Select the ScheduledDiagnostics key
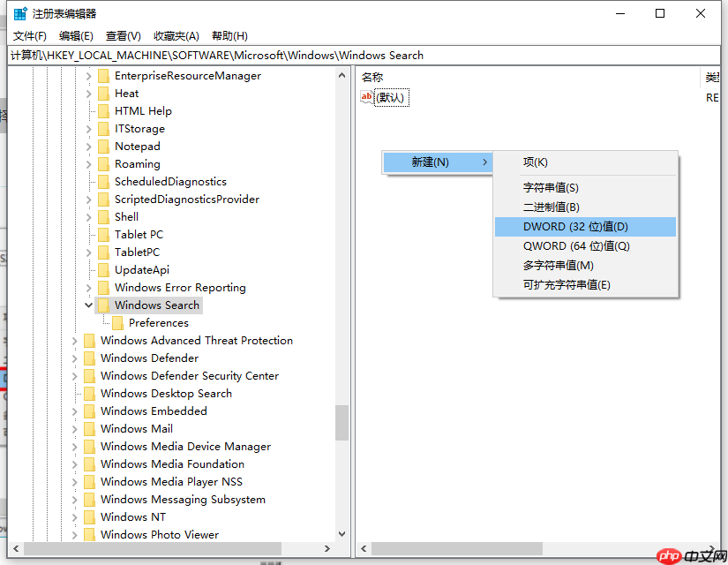 click(171, 182)
